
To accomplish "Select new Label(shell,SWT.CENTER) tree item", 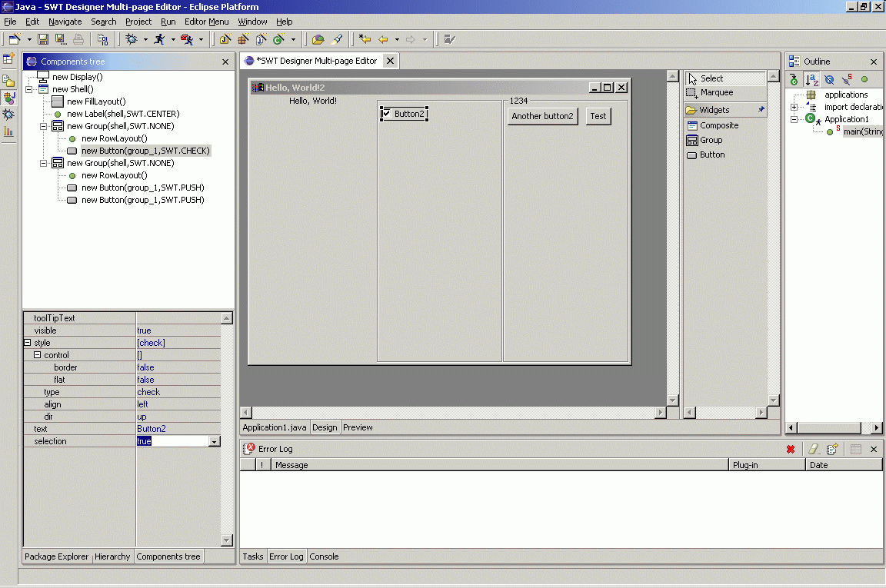I will coord(123,114).
